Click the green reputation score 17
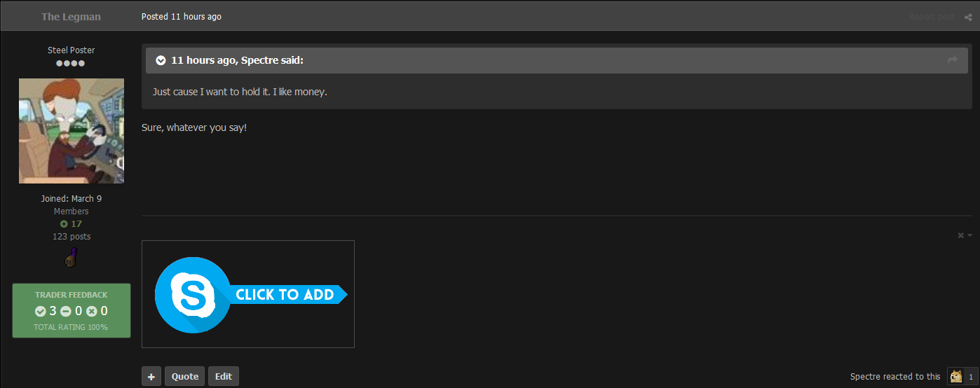This screenshot has width=980, height=388. 71,224
